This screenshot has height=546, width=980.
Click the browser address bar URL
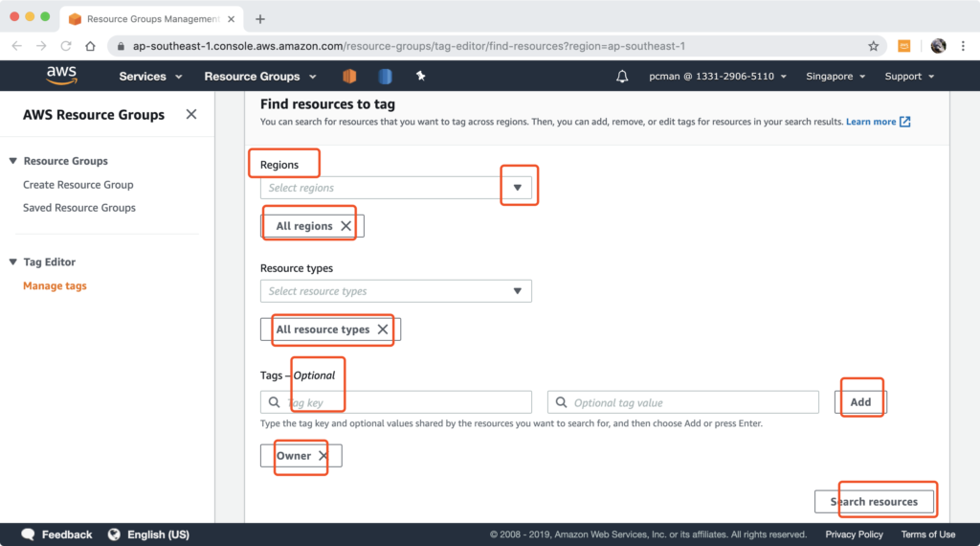(x=409, y=46)
